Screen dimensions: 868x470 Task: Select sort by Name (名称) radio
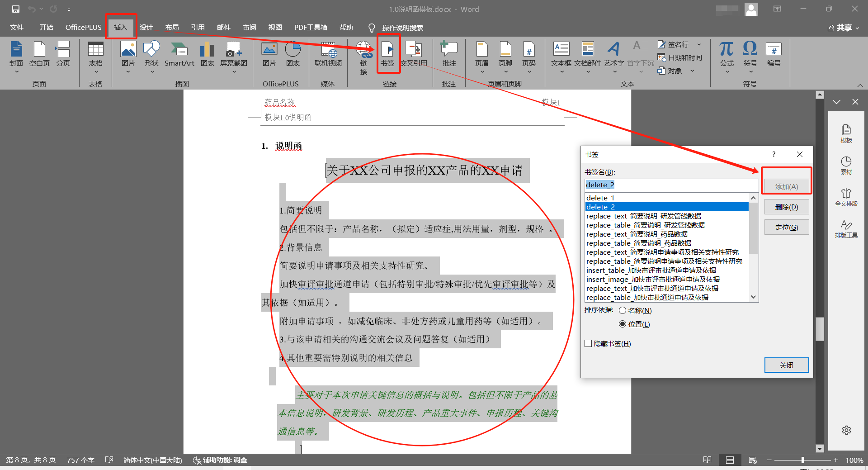(623, 310)
